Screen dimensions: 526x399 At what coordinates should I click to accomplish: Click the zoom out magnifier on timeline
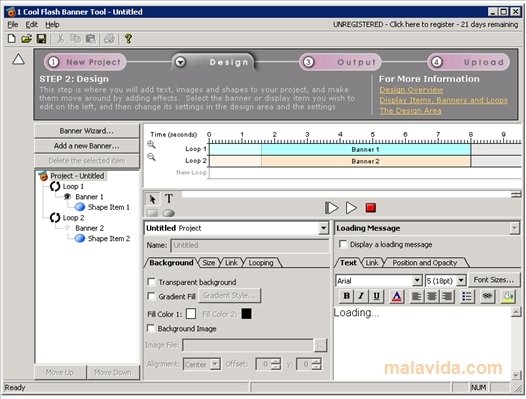coord(151,157)
